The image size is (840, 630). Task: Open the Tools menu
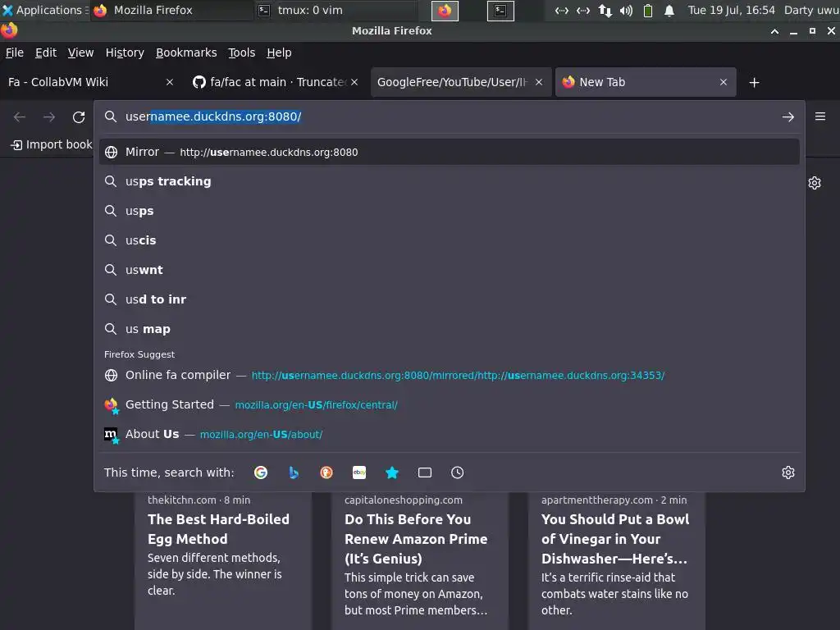click(x=242, y=52)
